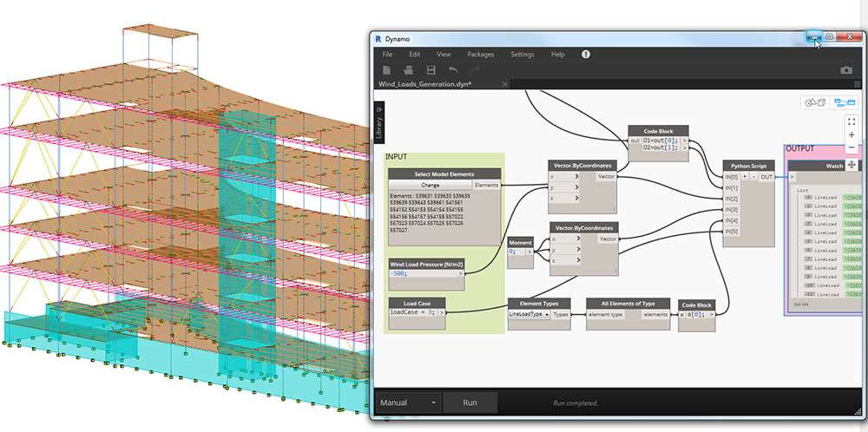Viewport: 868px width, 432px height.
Task: Add an input with Python Script plus button
Action: click(x=745, y=176)
